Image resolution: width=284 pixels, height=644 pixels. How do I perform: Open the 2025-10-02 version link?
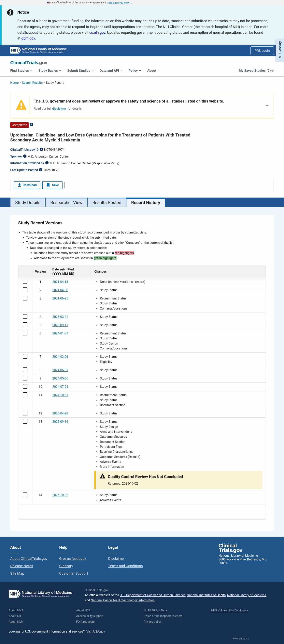(x=60, y=495)
